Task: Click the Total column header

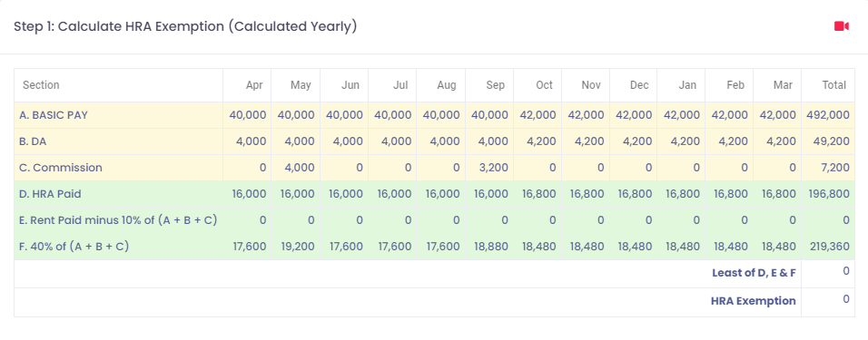Action: (833, 85)
